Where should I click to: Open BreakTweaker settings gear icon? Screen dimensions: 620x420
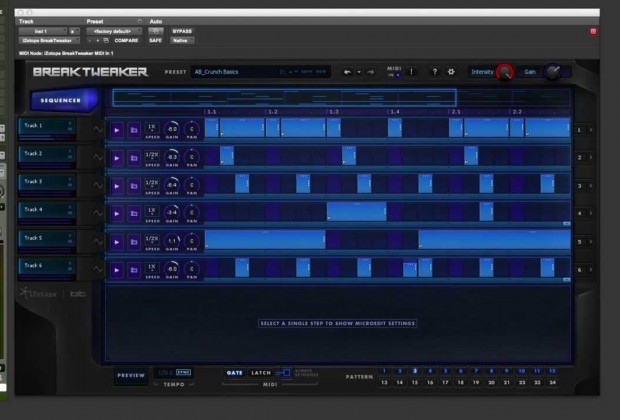[x=451, y=72]
